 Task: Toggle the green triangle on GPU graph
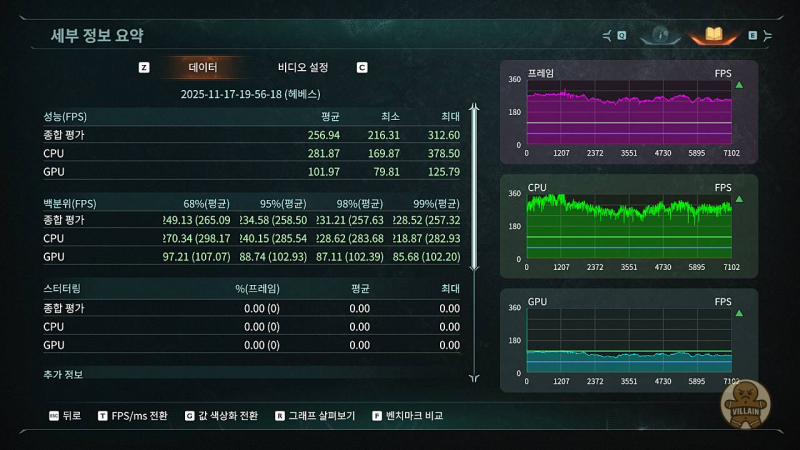pyautogui.click(x=739, y=314)
